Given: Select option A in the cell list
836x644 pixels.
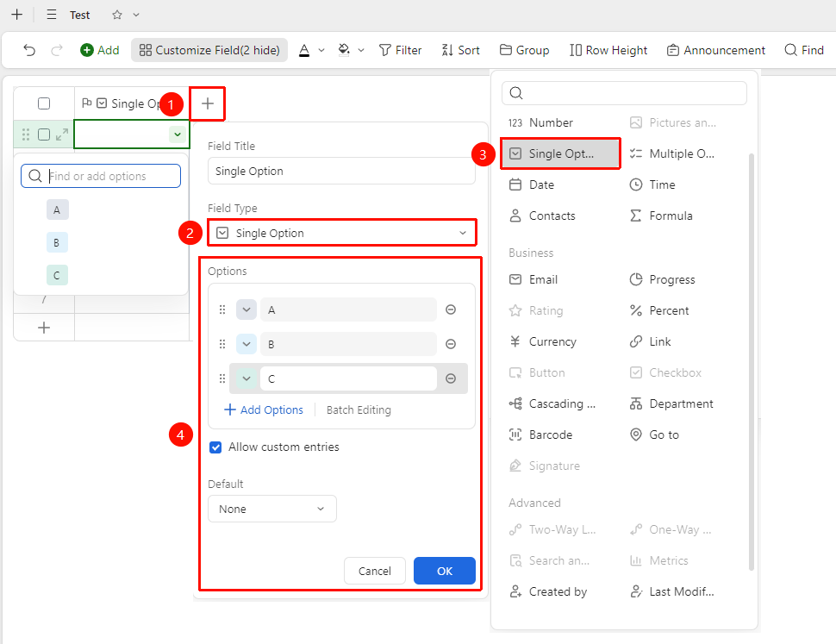Looking at the screenshot, I should point(57,210).
